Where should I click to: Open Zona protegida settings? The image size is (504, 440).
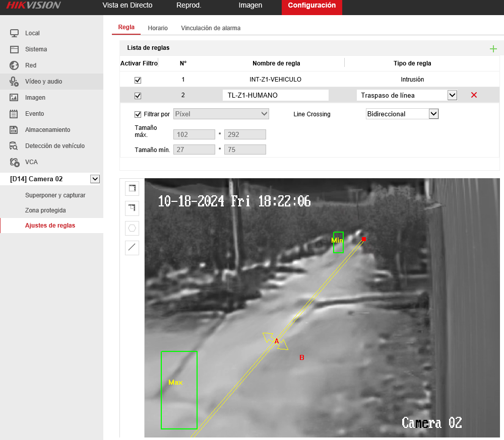pyautogui.click(x=45, y=210)
